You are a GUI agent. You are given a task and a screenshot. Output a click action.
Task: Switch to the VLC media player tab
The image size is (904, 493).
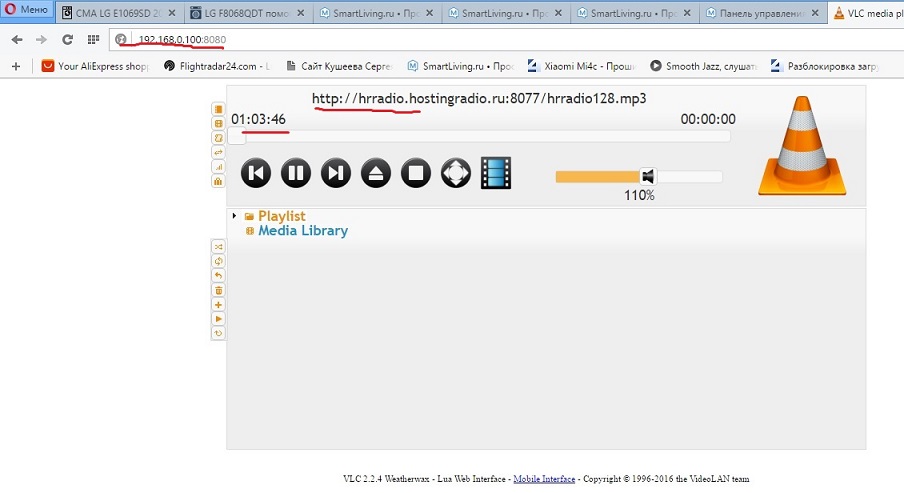pos(867,13)
